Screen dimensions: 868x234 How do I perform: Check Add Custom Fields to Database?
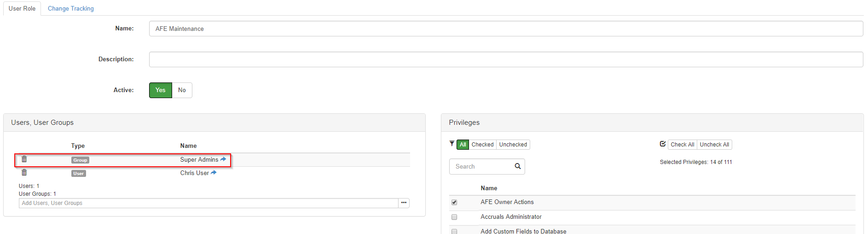454,231
